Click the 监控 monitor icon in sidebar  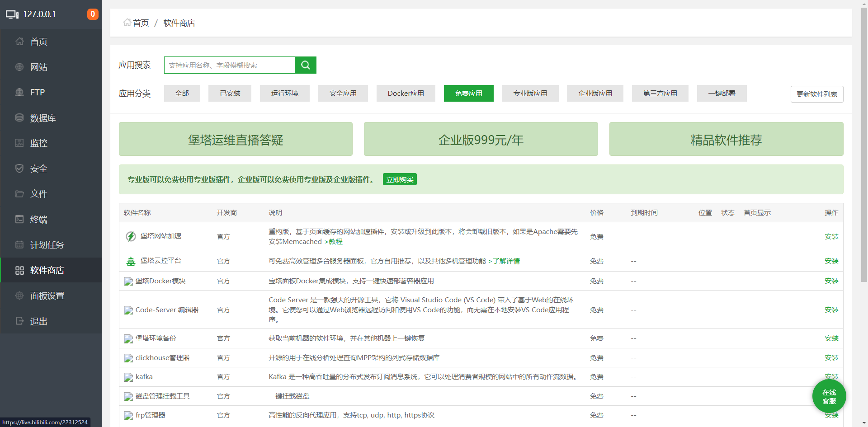tap(19, 143)
